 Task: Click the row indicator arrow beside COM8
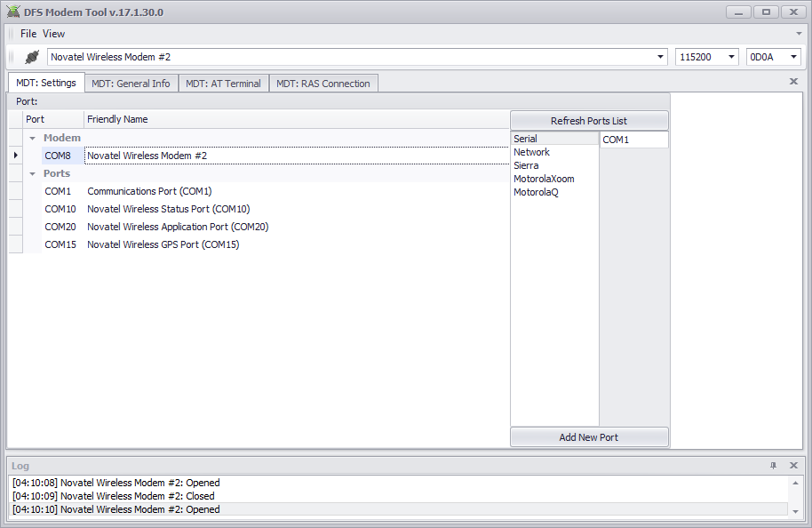[15, 156]
